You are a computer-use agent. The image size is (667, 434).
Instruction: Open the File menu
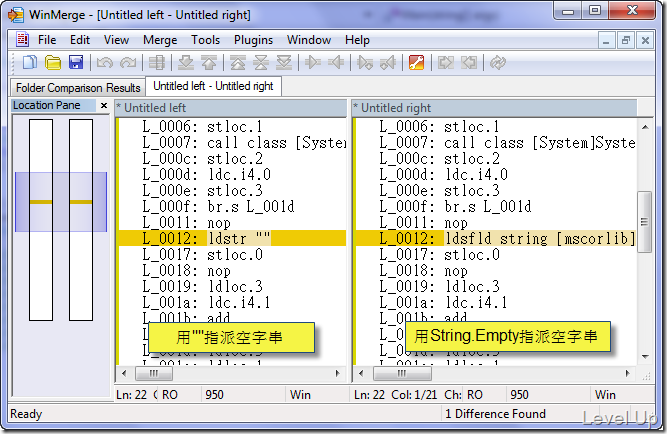[x=47, y=40]
